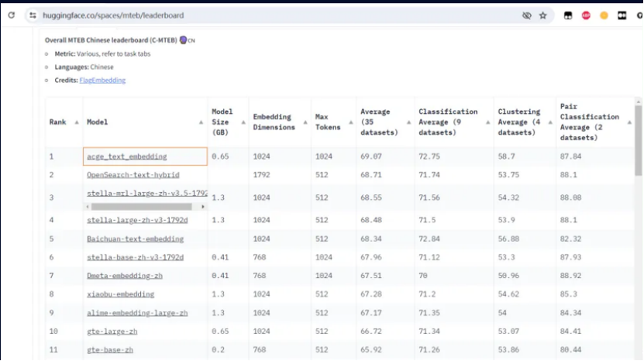Open the FlagEmbedding credits link
This screenshot has height=361, width=644.
click(102, 80)
